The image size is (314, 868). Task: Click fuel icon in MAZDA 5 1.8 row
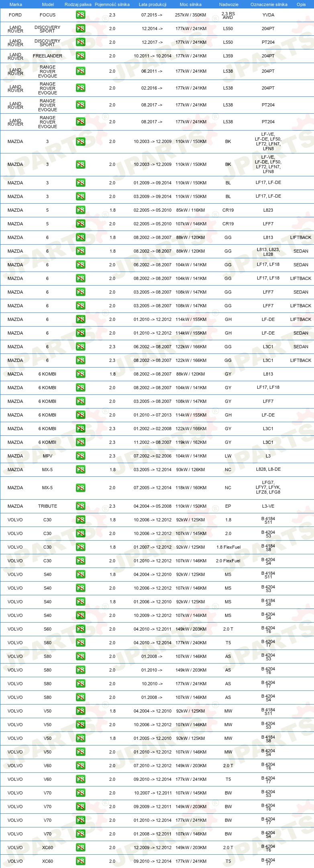(80, 210)
